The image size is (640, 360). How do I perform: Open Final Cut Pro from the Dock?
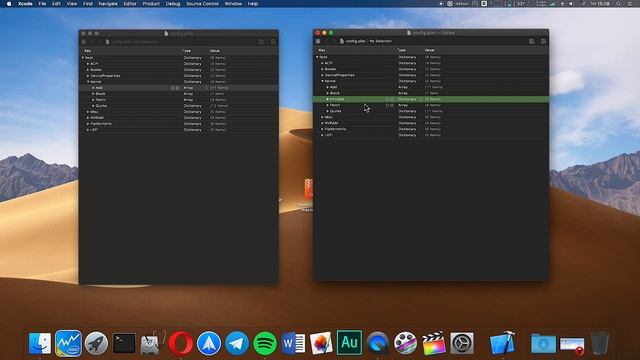(433, 343)
